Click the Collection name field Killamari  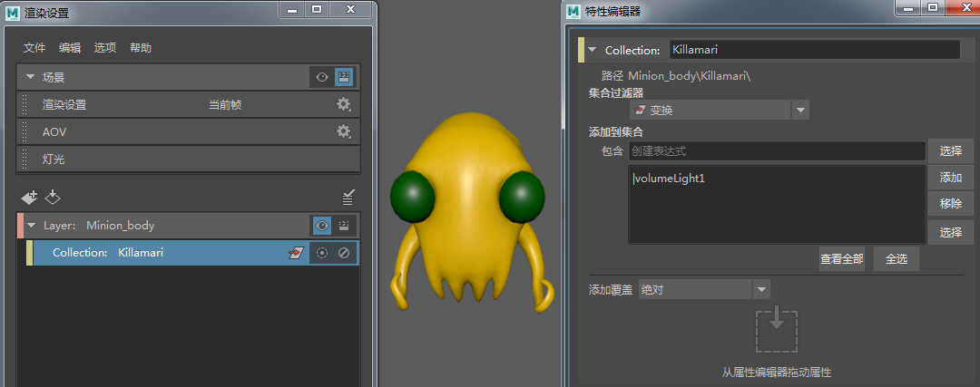(814, 50)
